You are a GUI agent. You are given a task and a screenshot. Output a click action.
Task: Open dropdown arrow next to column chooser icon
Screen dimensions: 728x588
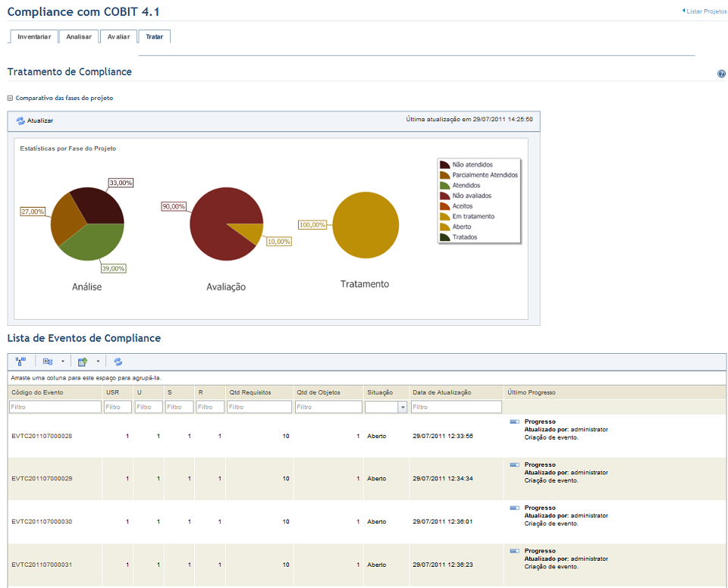tap(63, 361)
